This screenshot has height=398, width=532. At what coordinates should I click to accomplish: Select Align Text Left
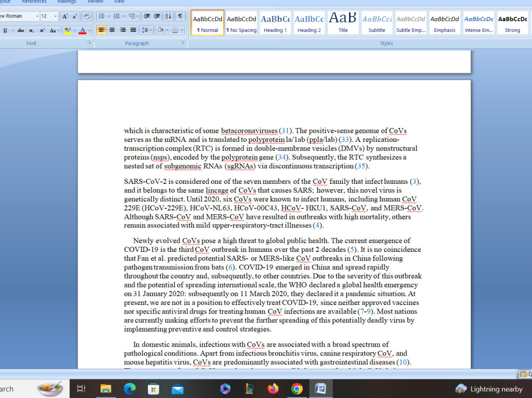(x=102, y=30)
